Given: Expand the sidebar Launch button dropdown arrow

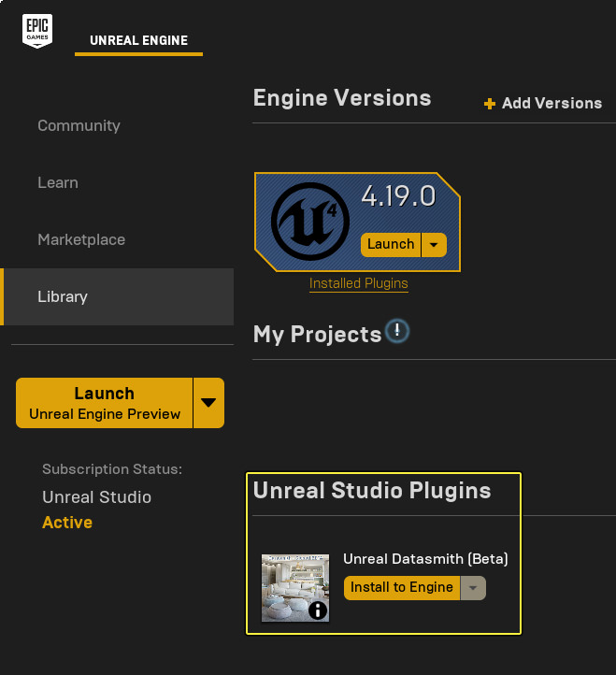Looking at the screenshot, I should pos(208,403).
